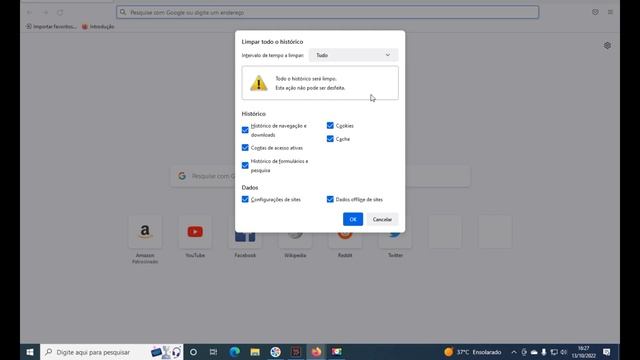This screenshot has width=640, height=360.
Task: Uncheck Configurações de sites
Action: click(x=245, y=199)
